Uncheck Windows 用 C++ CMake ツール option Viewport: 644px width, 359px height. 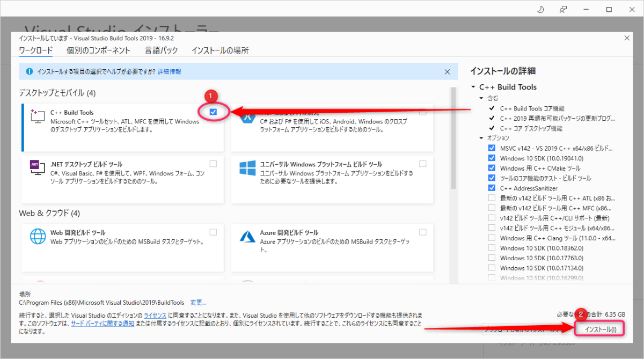[x=492, y=168]
